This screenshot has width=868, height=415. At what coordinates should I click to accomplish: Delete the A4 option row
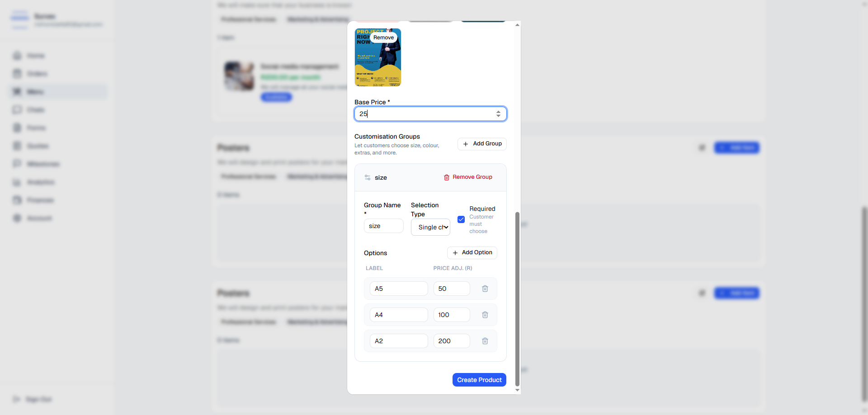[485, 315]
